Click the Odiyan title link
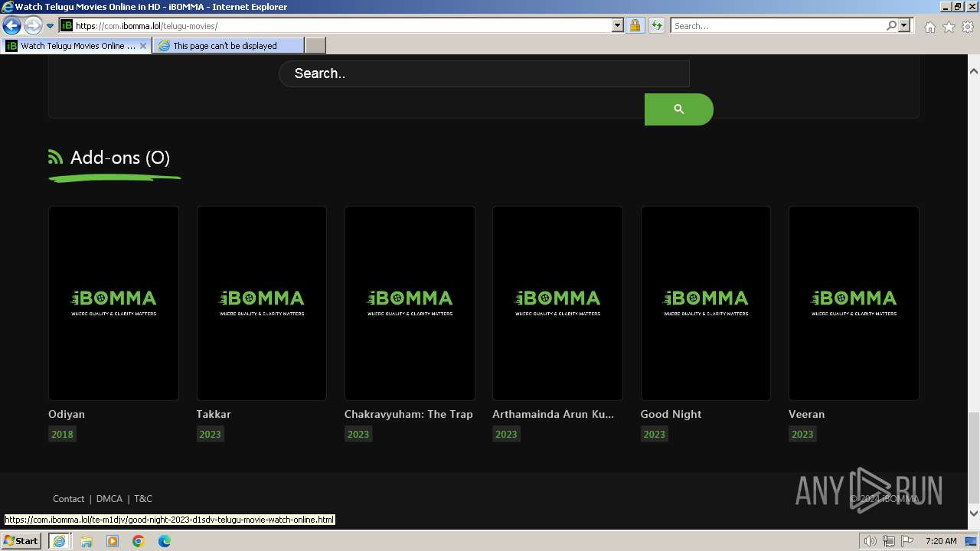This screenshot has height=551, width=980. pos(67,414)
